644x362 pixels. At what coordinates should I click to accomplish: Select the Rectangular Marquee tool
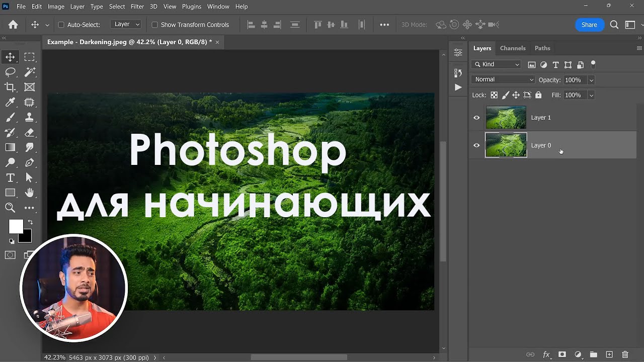tap(30, 57)
